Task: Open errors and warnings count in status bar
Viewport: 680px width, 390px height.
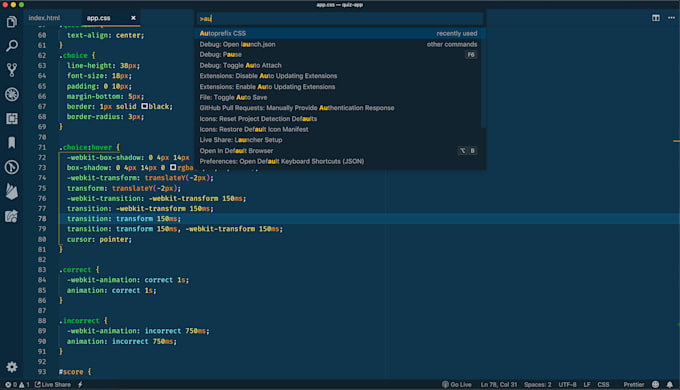Action: coord(17,384)
